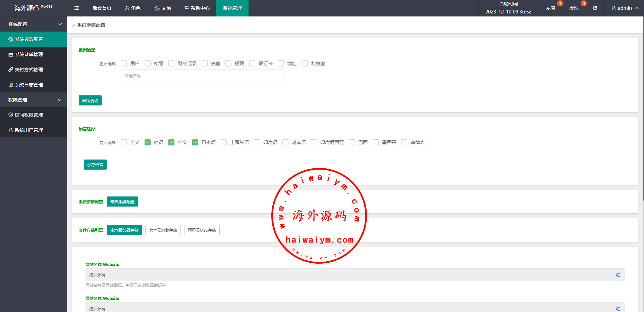Click the 清理密码 input field
644x312 pixels.
202,76
